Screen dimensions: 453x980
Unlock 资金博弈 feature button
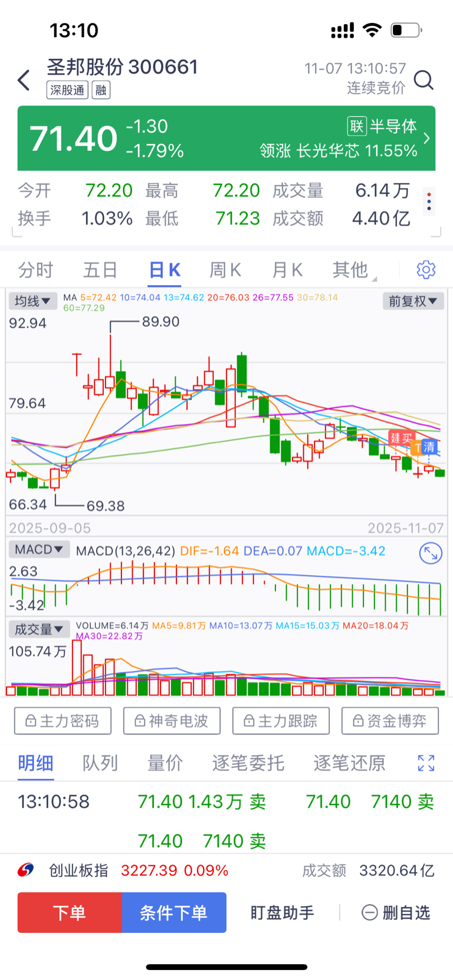point(390,721)
